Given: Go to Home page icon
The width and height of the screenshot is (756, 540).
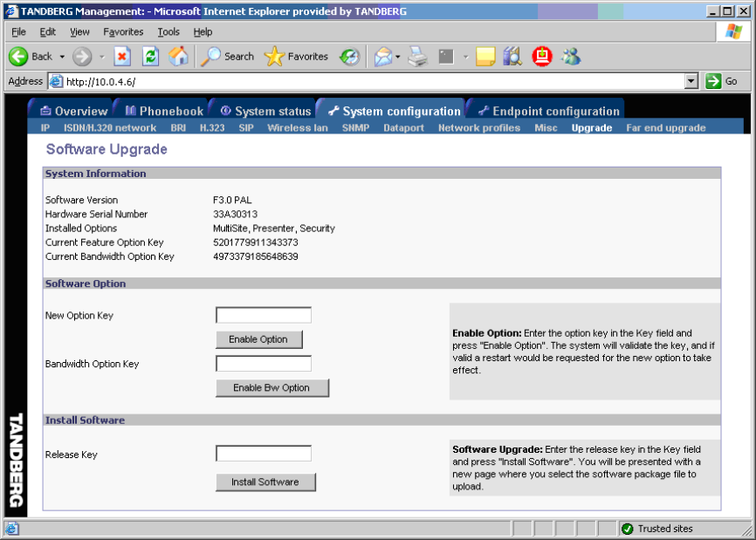Looking at the screenshot, I should tap(178, 57).
